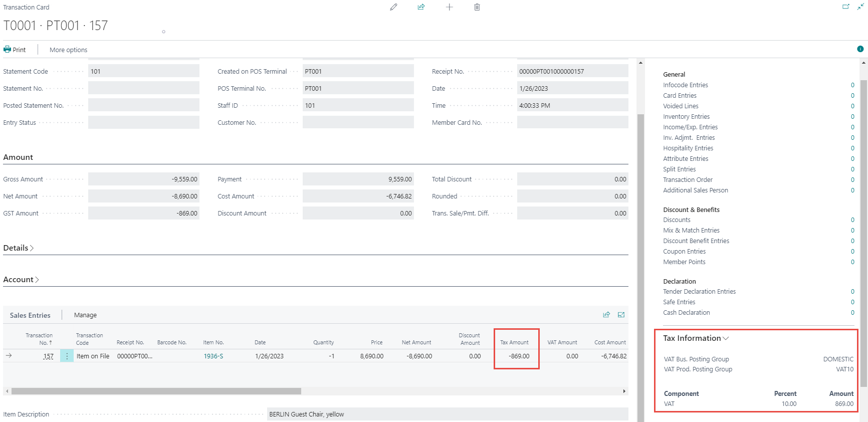Open row options three-dot menu
868x422 pixels.
click(x=67, y=356)
